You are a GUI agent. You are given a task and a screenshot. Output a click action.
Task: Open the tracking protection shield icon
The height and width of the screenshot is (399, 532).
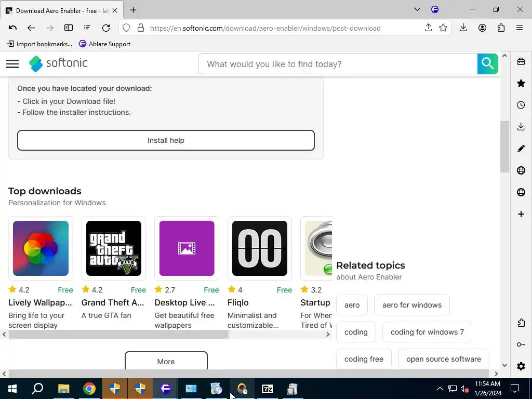tap(126, 28)
